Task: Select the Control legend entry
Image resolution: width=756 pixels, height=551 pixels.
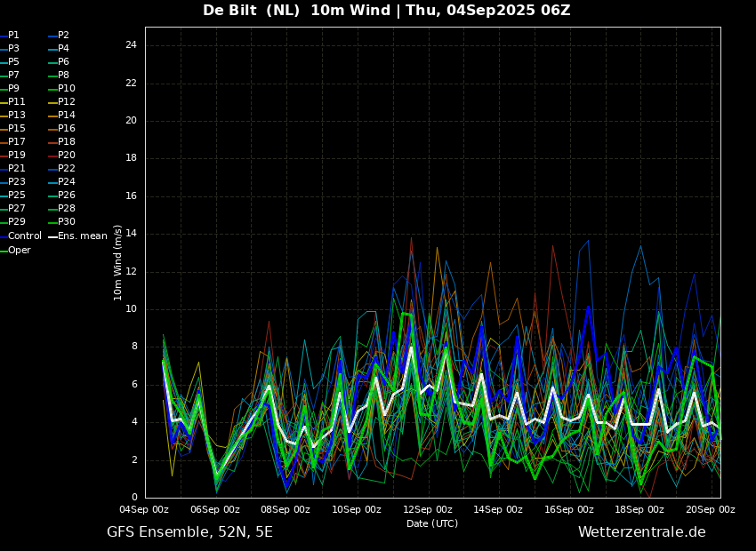Action: click(x=20, y=236)
